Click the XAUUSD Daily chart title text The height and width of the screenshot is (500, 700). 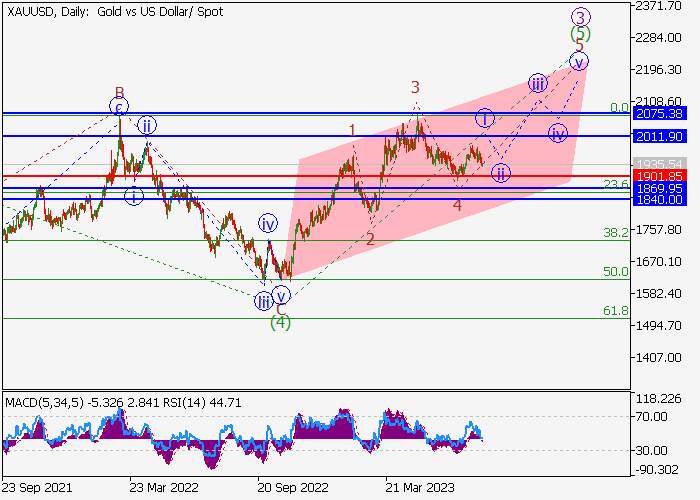point(115,12)
